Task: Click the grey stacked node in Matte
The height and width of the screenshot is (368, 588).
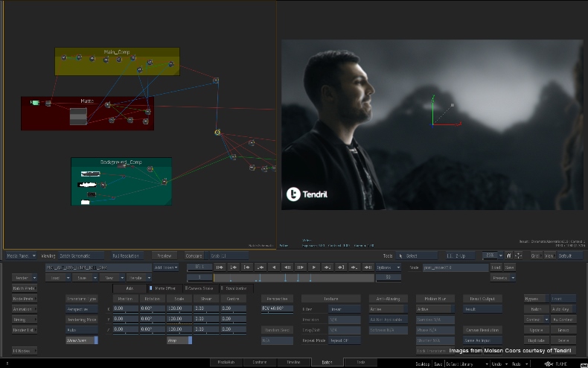Action: [x=78, y=116]
